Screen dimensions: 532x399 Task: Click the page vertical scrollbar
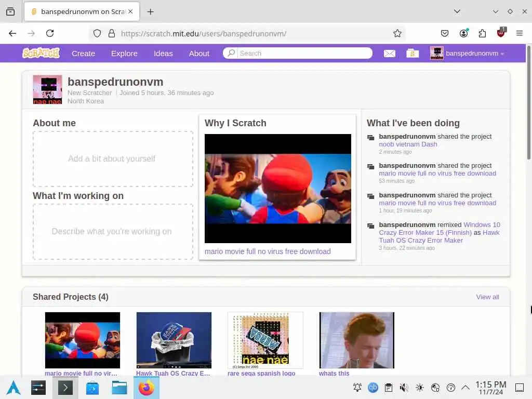coord(528,102)
